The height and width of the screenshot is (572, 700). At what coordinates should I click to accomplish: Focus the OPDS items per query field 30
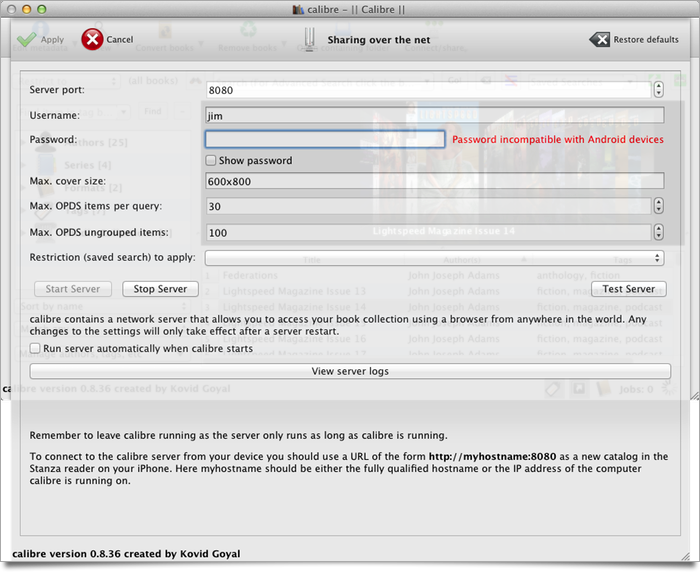[x=429, y=206]
